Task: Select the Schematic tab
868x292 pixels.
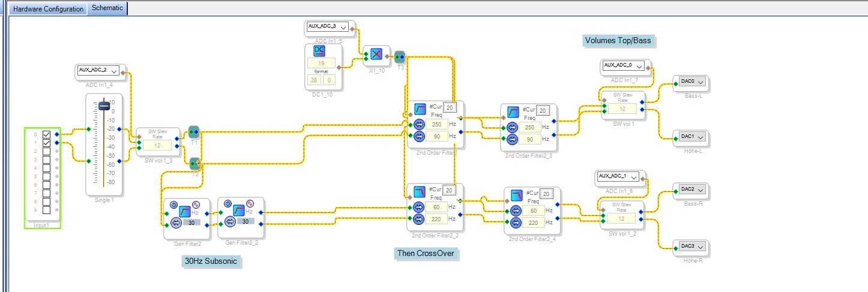Action: [x=107, y=8]
